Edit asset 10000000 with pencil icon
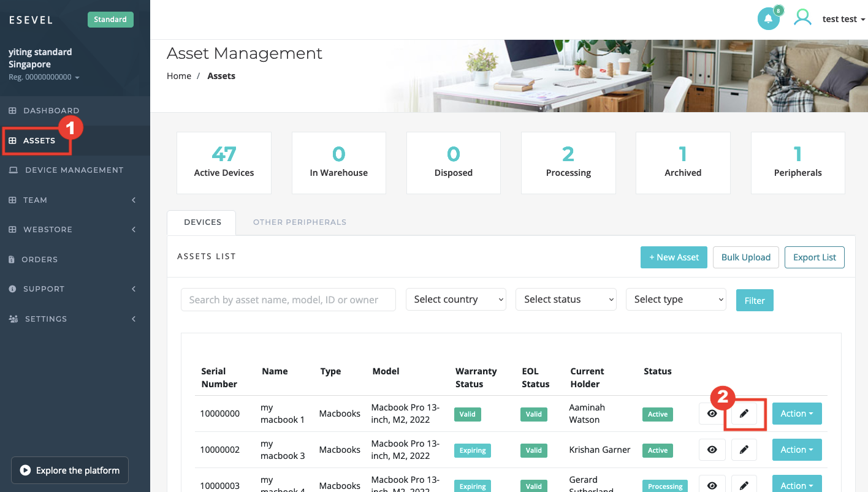 coord(744,414)
